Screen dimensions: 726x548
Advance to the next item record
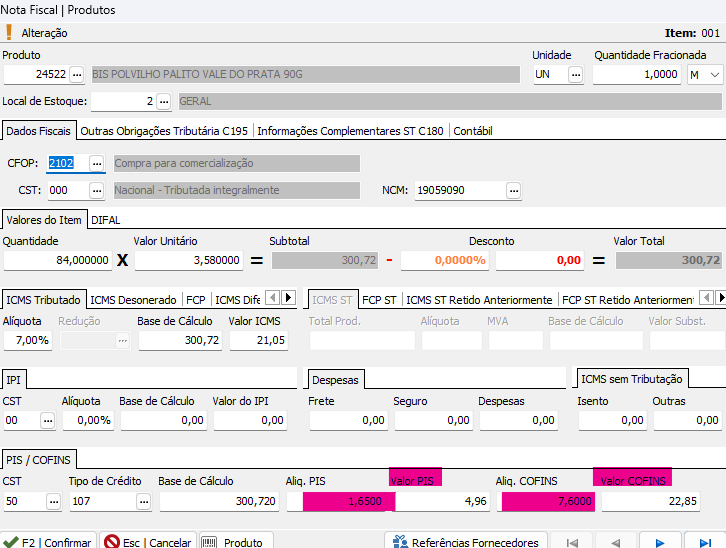[x=660, y=542]
